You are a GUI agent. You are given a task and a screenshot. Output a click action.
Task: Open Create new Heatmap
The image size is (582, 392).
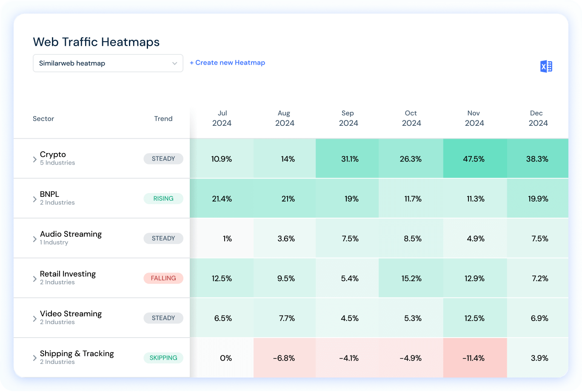[x=228, y=62]
